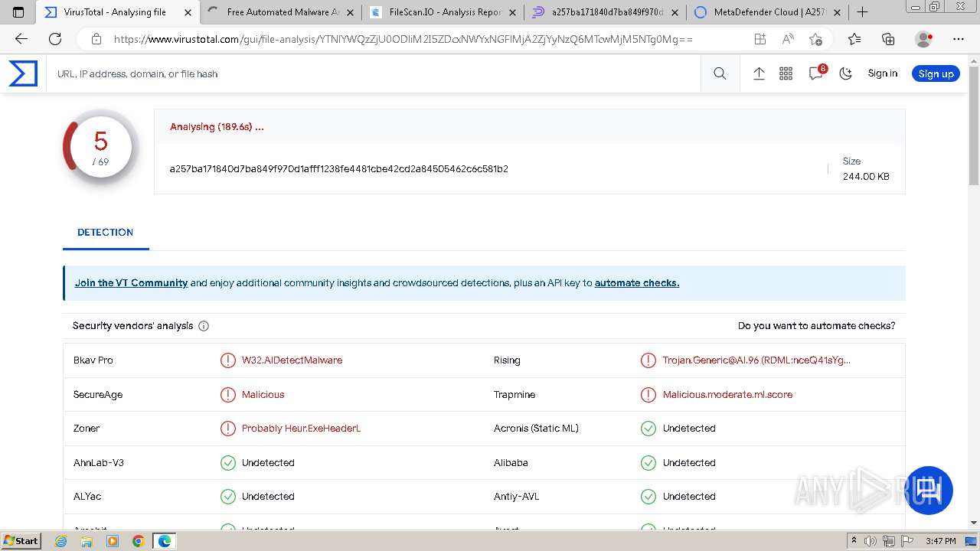
Task: Click the taskbar clock 3:47 PM
Action: pos(940,541)
